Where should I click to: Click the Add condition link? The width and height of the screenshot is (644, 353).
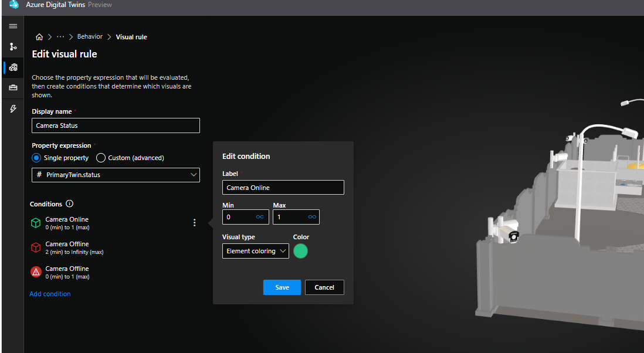50,294
